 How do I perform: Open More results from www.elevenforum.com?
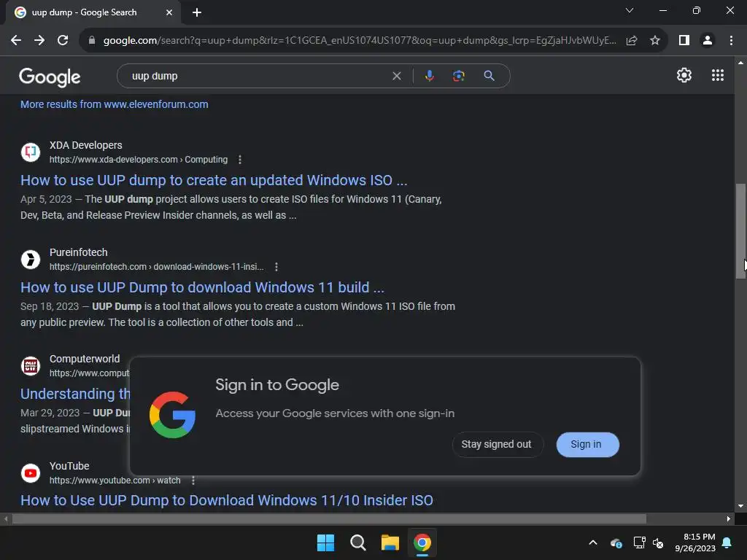[x=115, y=104]
